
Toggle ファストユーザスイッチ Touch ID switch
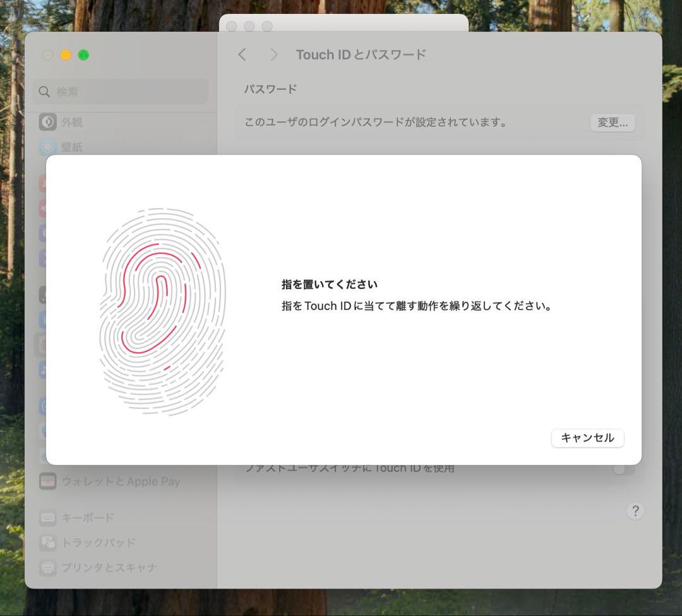coord(623,469)
